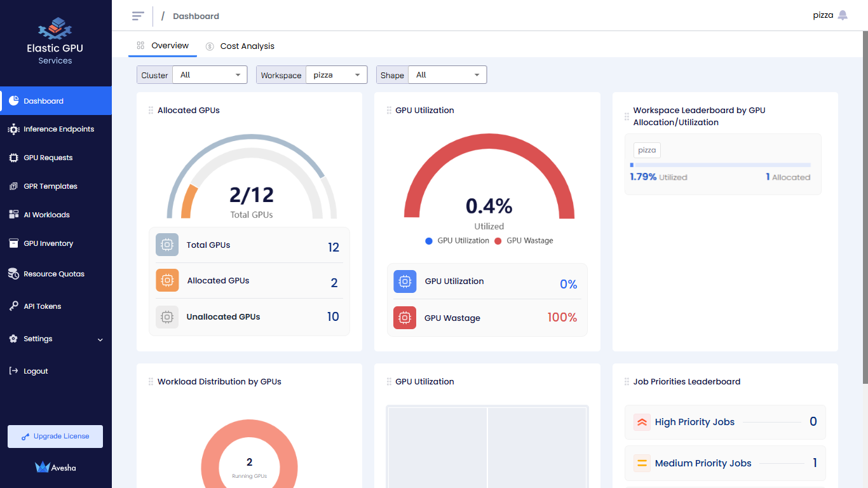Click red GPU Wastage chip icon

[x=405, y=318]
